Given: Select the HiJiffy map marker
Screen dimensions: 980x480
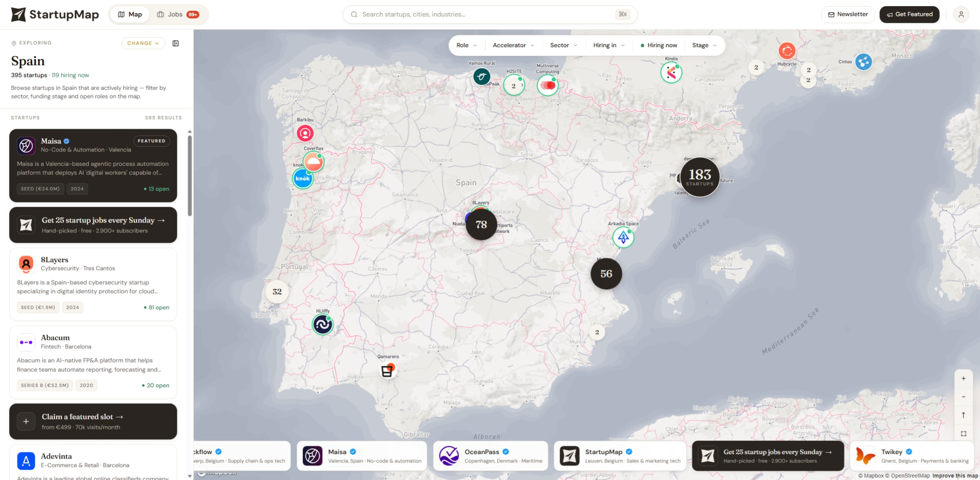Looking at the screenshot, I should click(x=323, y=324).
